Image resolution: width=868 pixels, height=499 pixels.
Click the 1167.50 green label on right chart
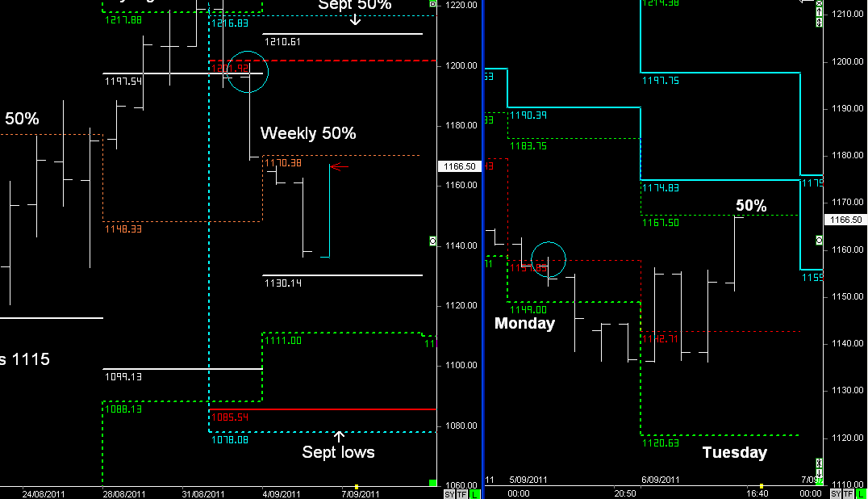(x=661, y=223)
